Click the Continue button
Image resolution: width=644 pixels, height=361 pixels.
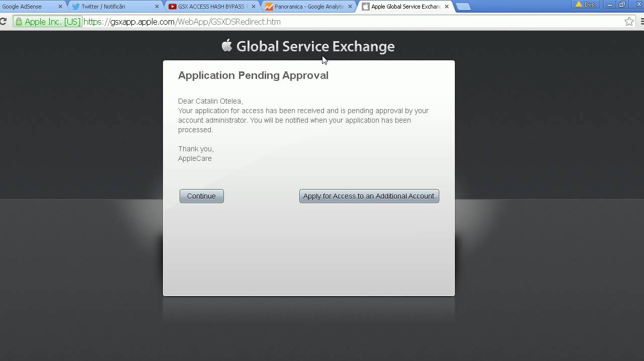201,196
